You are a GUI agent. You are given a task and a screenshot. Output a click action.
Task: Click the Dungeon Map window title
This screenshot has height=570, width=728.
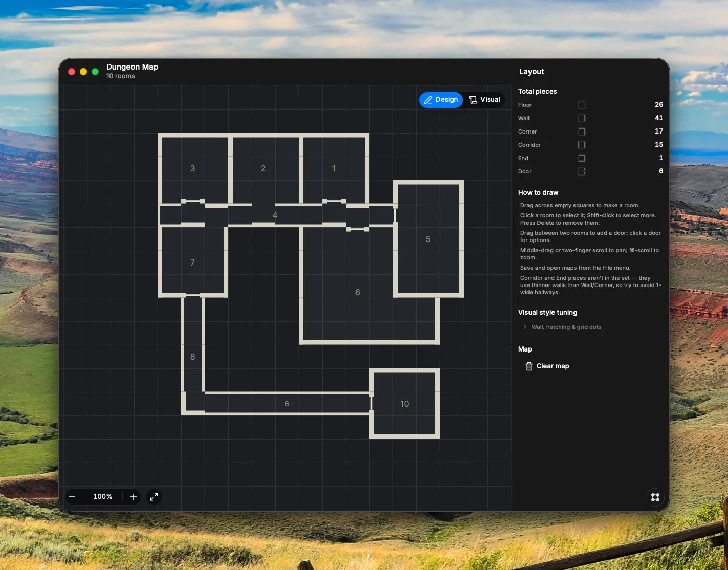pyautogui.click(x=132, y=67)
